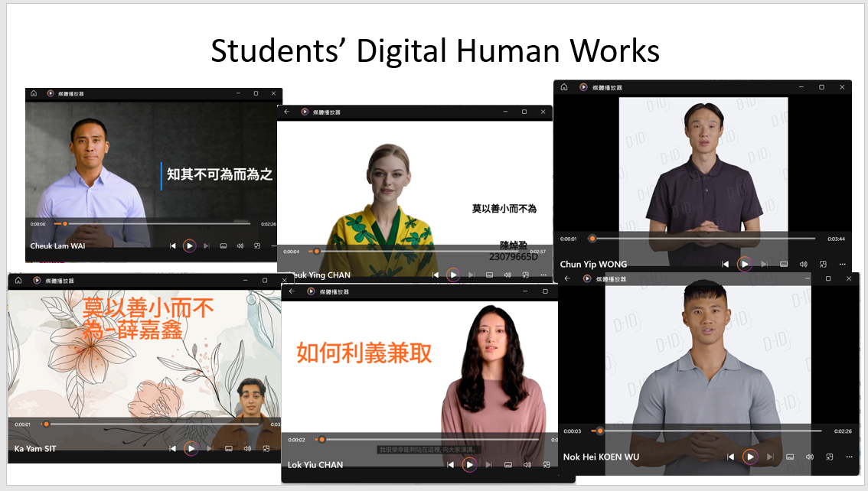The width and height of the screenshot is (868, 491).
Task: Play the Lok Yiu CHAN video
Action: 469,464
